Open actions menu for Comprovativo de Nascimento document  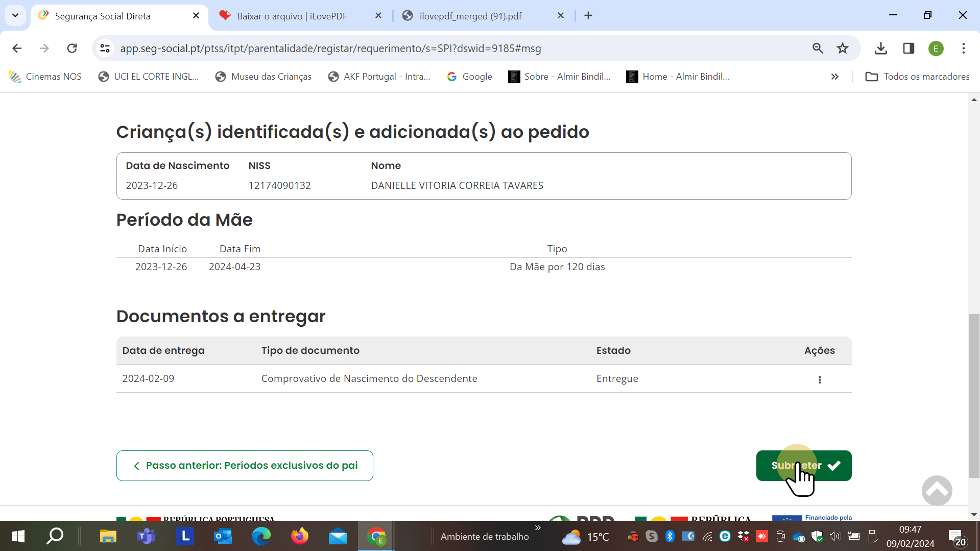coord(820,379)
